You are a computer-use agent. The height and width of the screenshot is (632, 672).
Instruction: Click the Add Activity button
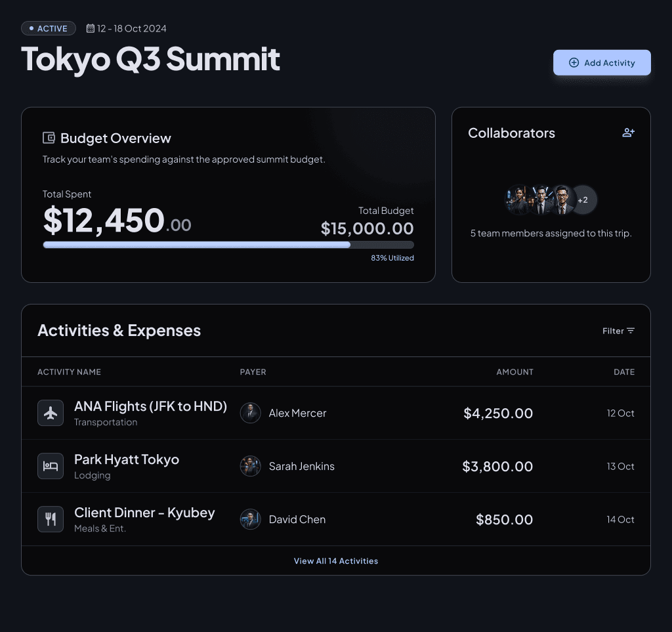602,62
